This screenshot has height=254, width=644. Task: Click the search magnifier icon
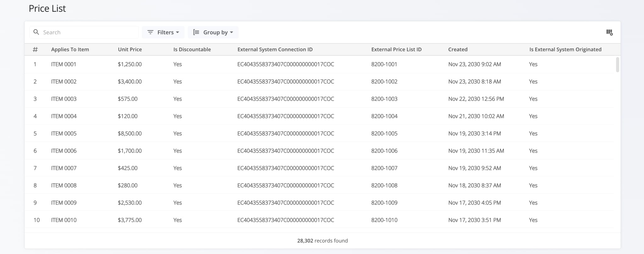(x=36, y=32)
